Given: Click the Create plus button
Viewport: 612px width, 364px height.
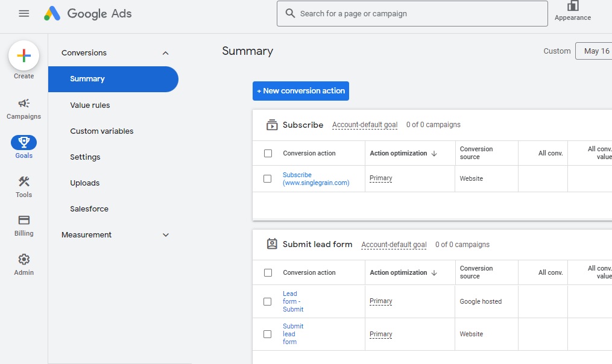Looking at the screenshot, I should (x=24, y=56).
